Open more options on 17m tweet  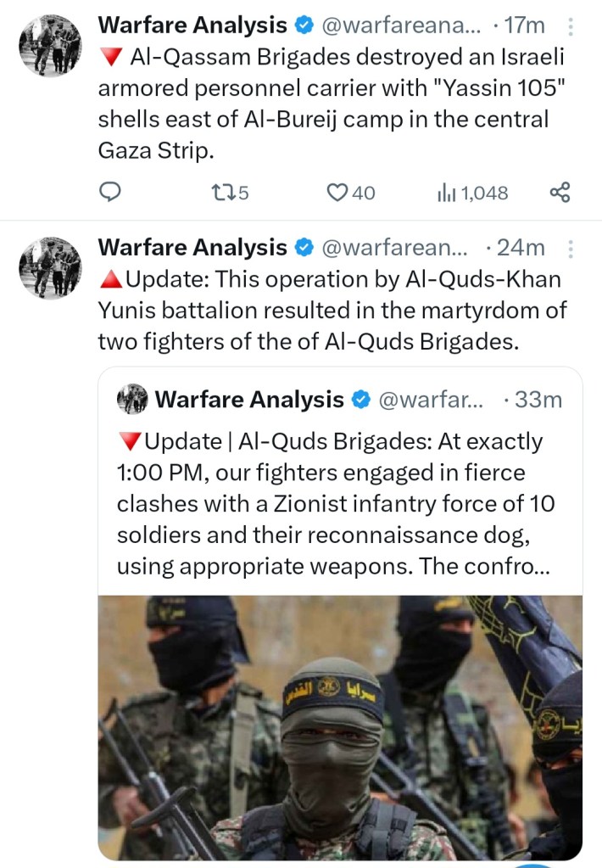coord(570,27)
